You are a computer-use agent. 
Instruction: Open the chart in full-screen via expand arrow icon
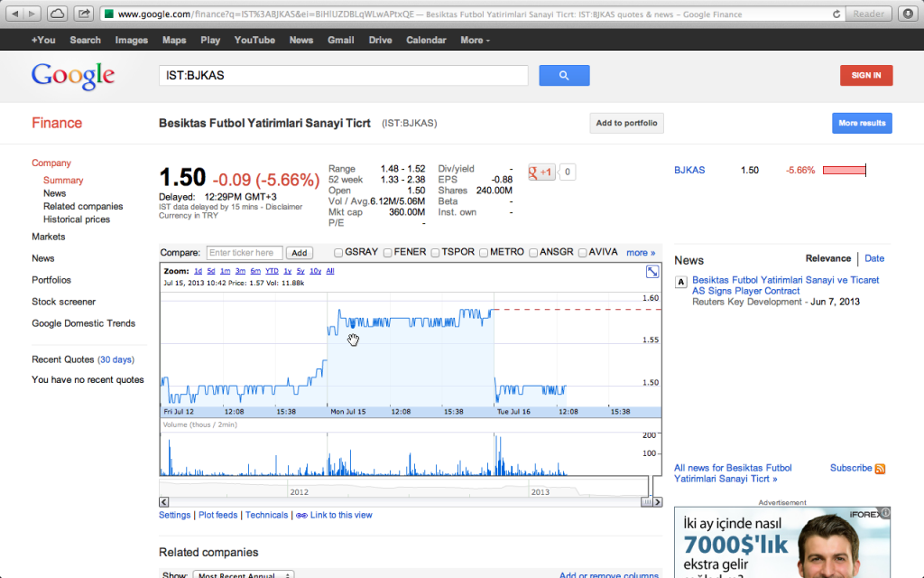tap(652, 271)
